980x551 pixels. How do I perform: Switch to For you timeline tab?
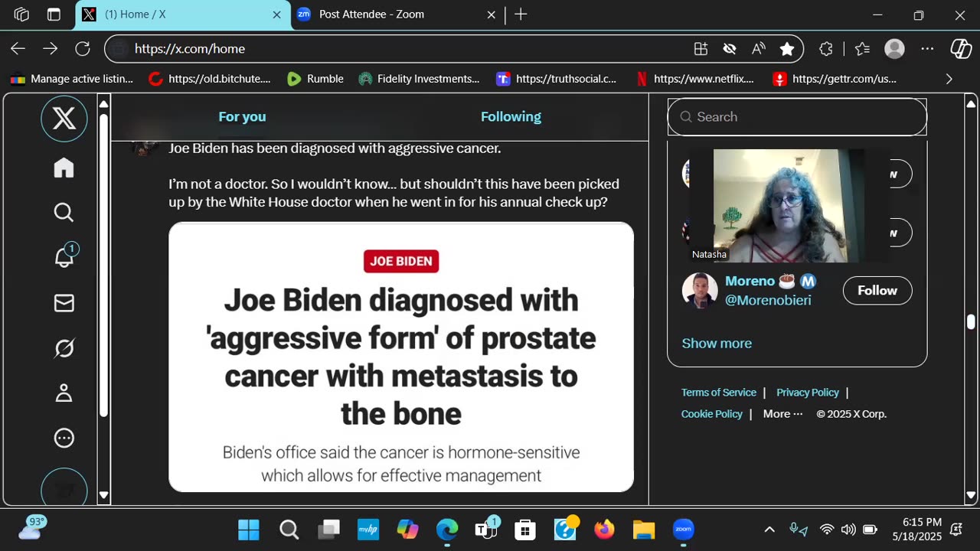[x=242, y=117]
